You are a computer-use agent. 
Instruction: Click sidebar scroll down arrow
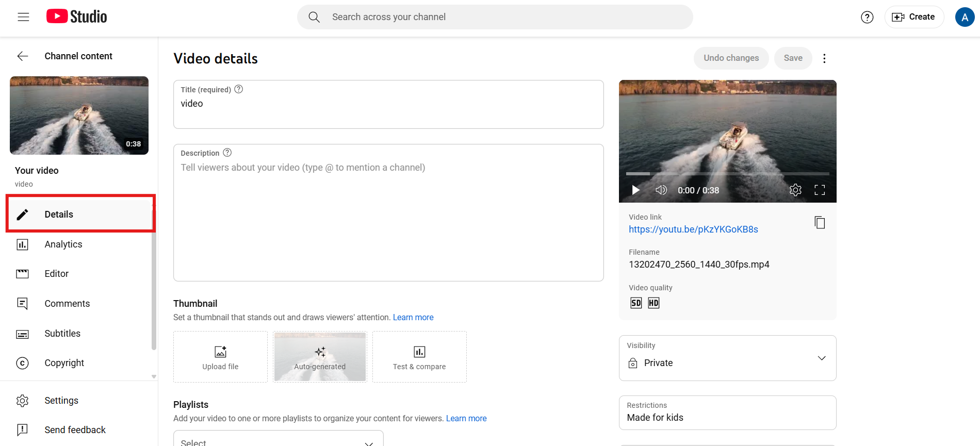point(154,377)
